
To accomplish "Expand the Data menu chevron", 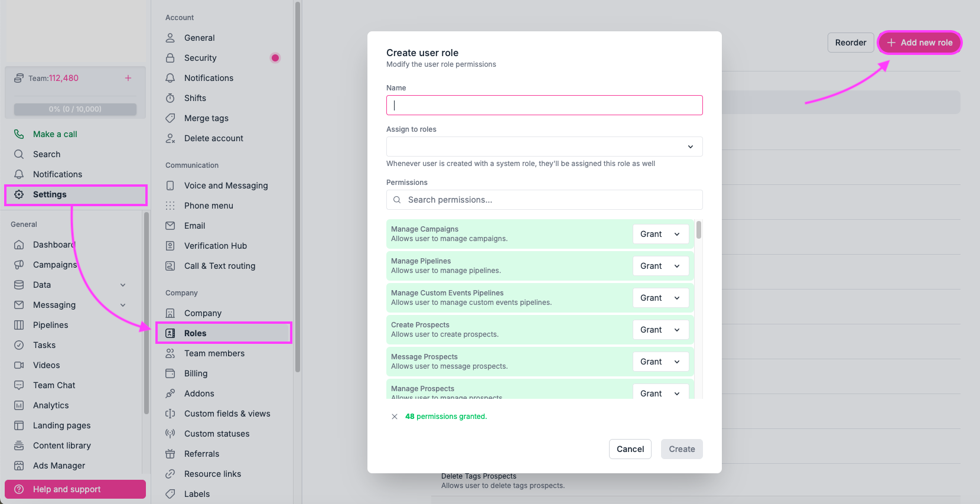I will 123,285.
